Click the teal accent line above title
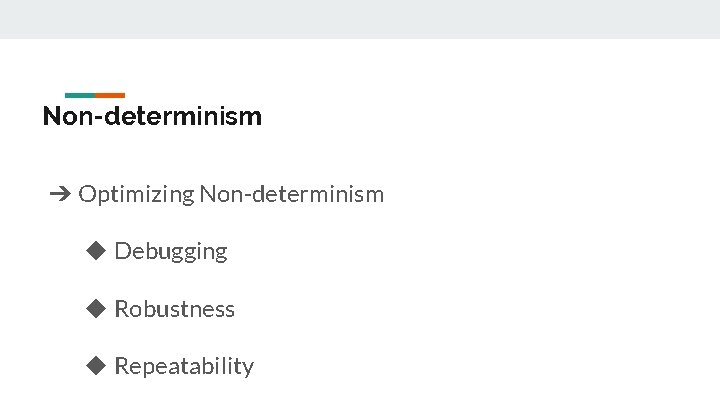The image size is (720, 405). pyautogui.click(x=80, y=96)
